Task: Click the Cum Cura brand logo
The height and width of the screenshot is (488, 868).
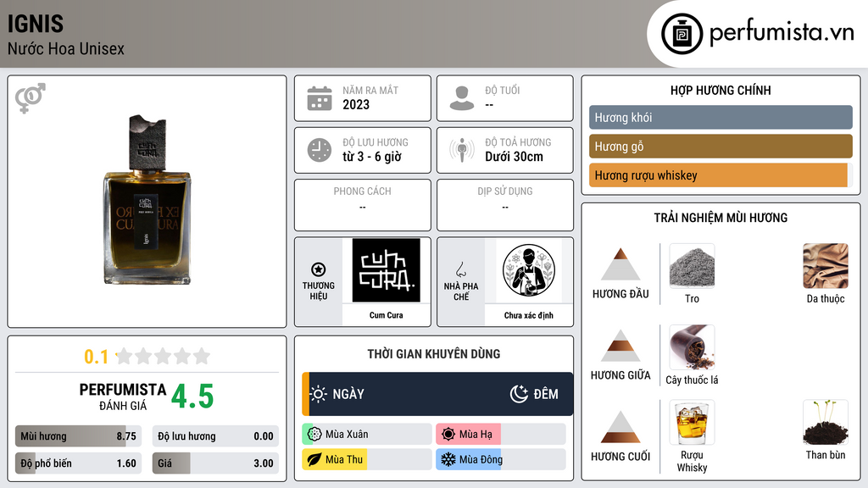Action: [387, 270]
